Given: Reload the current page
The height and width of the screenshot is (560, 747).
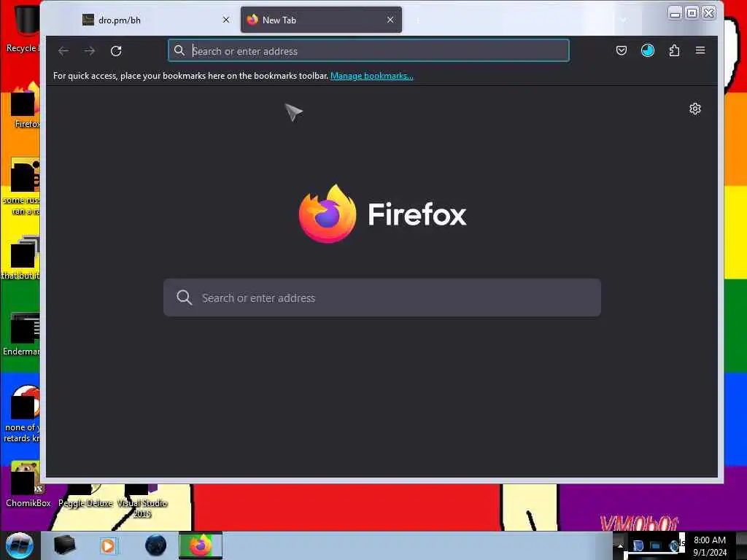Looking at the screenshot, I should pyautogui.click(x=116, y=51).
